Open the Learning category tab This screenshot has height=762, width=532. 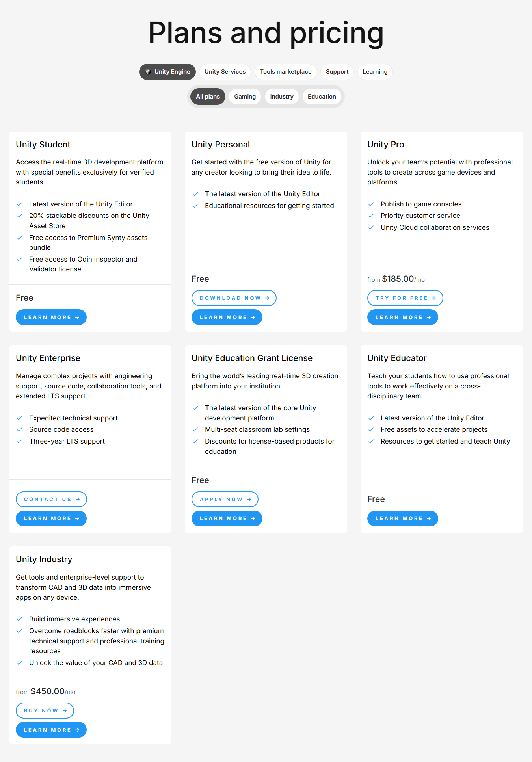[375, 72]
